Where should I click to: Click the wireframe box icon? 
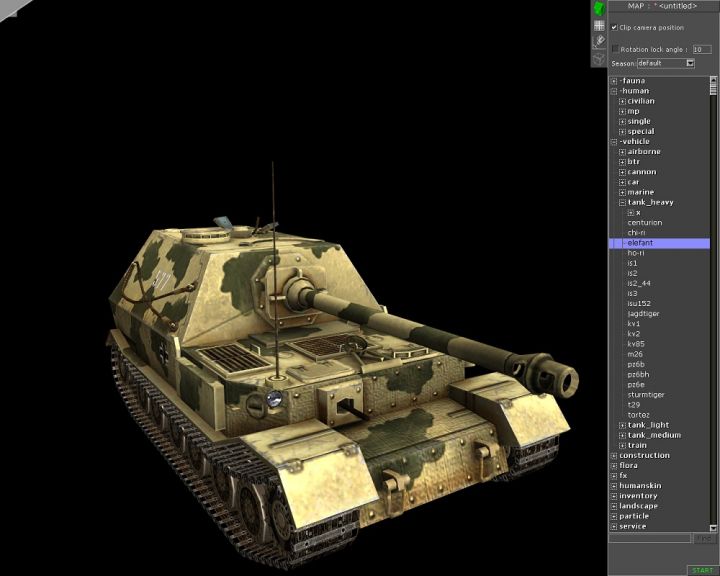click(599, 59)
